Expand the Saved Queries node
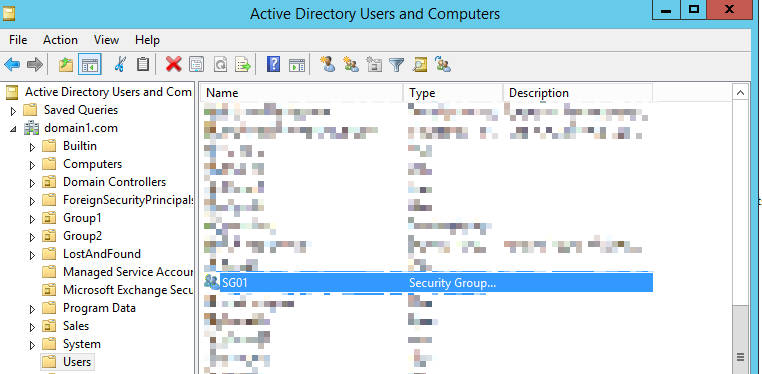762x374 pixels. 13,111
